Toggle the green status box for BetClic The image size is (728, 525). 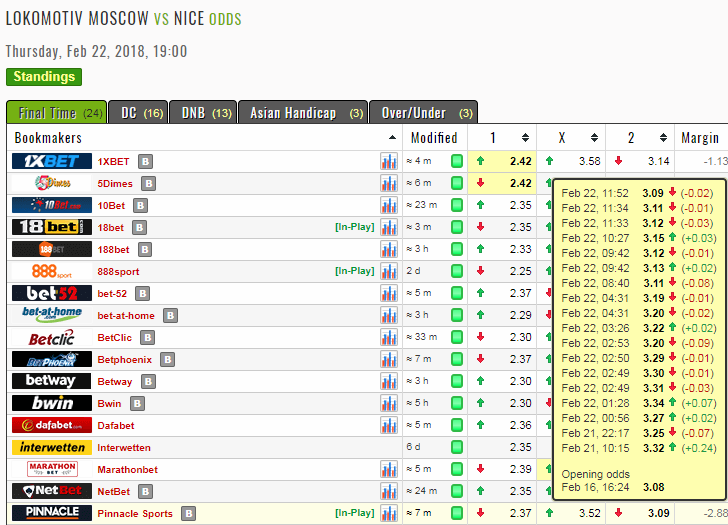point(457,337)
